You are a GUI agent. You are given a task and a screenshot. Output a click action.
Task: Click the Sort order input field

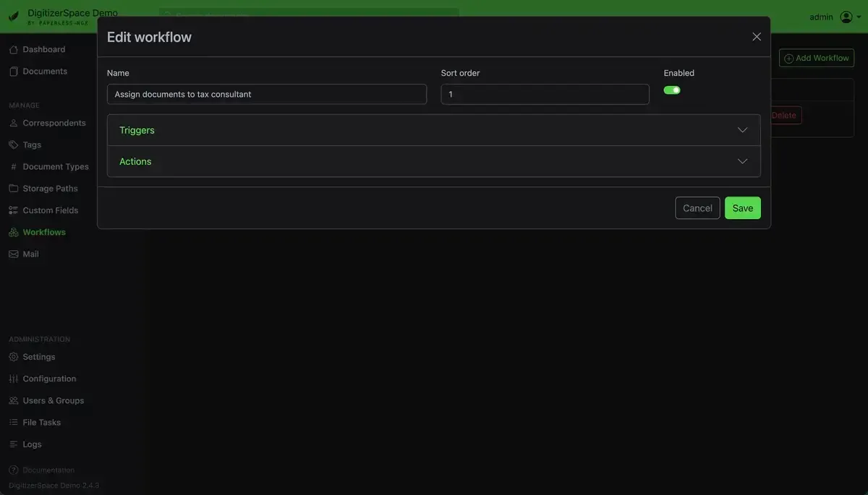[545, 94]
